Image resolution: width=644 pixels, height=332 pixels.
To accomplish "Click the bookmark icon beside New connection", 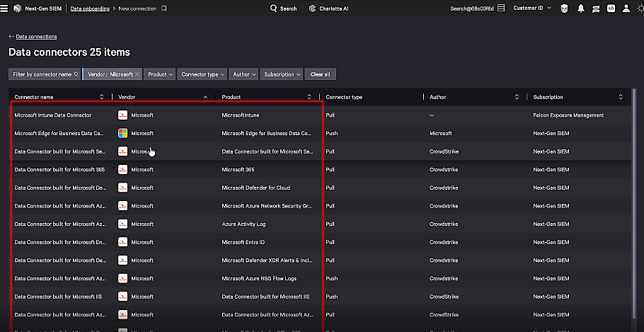I will coord(164,8).
